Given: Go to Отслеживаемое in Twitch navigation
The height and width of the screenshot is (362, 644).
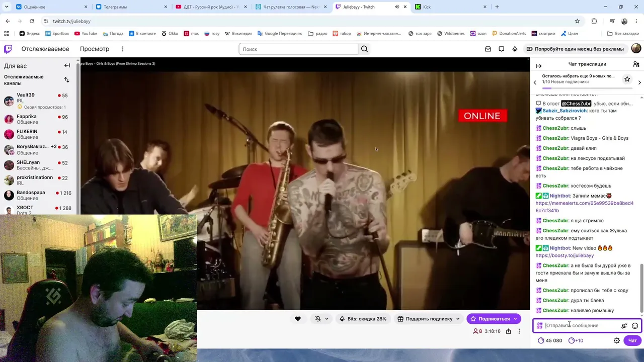Looking at the screenshot, I should pyautogui.click(x=45, y=49).
